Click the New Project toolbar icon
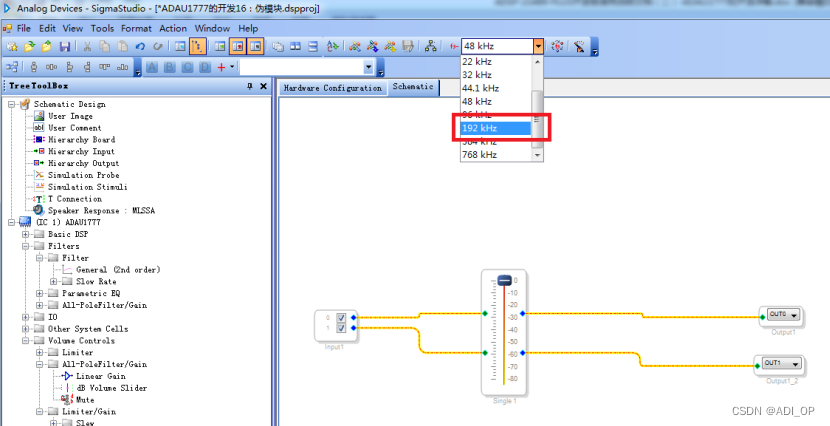This screenshot has height=426, width=830. coord(12,47)
